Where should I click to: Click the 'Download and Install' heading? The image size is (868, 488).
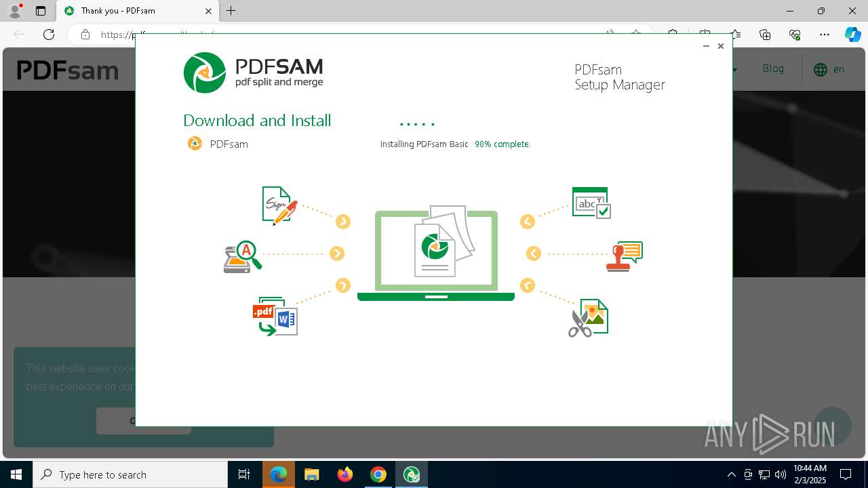(257, 121)
